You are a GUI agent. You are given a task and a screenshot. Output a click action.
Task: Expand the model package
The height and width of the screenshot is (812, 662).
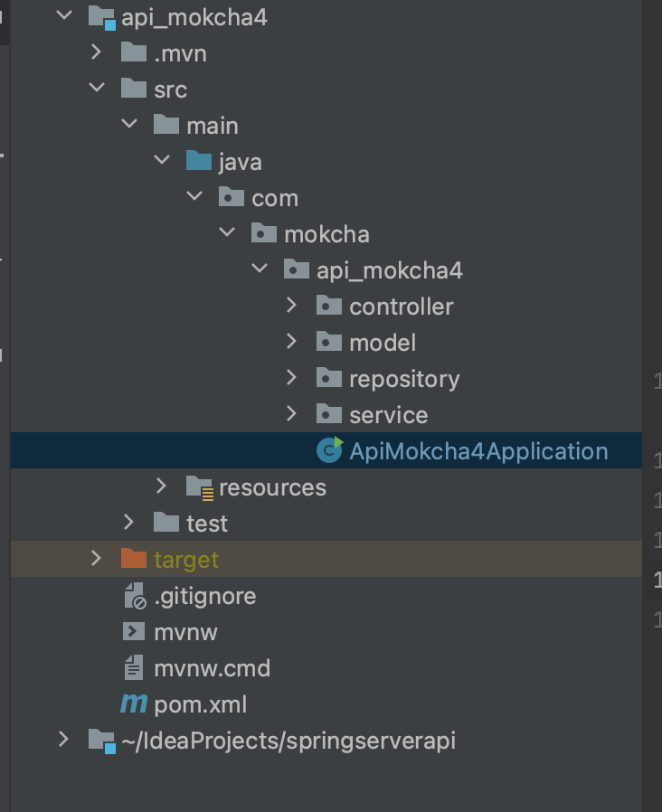(291, 342)
